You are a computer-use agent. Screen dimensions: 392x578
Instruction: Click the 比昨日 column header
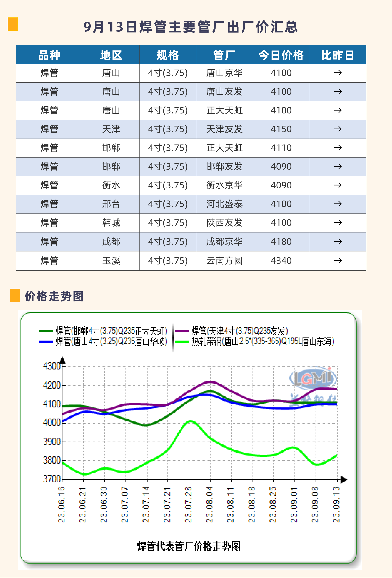pyautogui.click(x=338, y=55)
